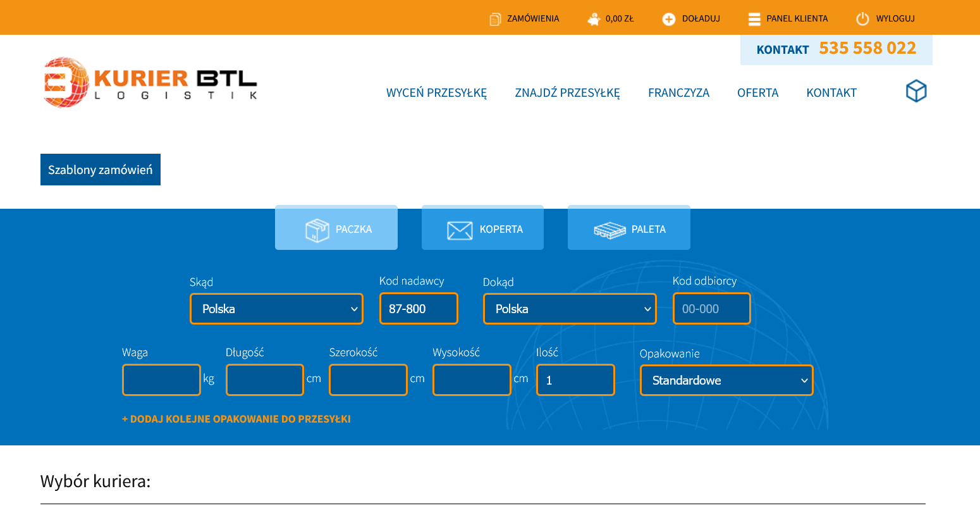This screenshot has width=980, height=508.
Task: Click the KONTAKT label in phone box
Action: [783, 49]
